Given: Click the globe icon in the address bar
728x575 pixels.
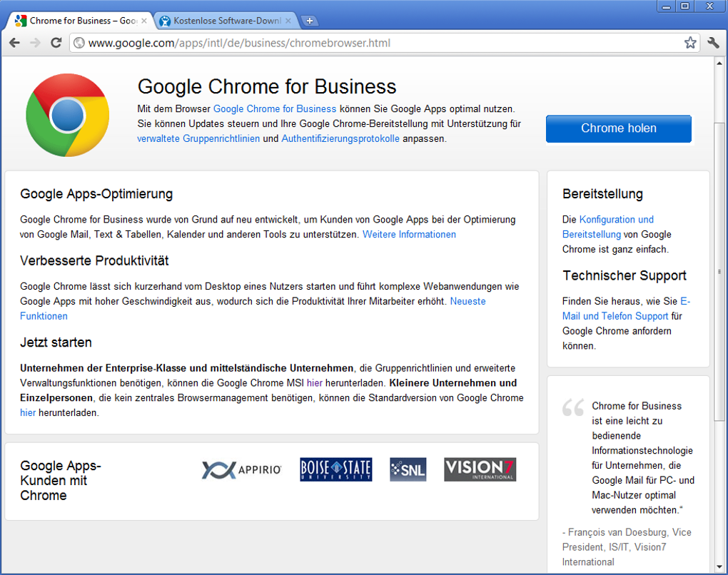Looking at the screenshot, I should (x=79, y=43).
